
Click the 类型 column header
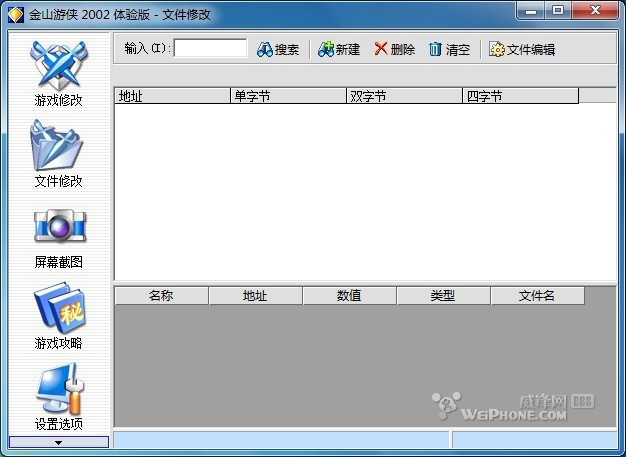444,296
